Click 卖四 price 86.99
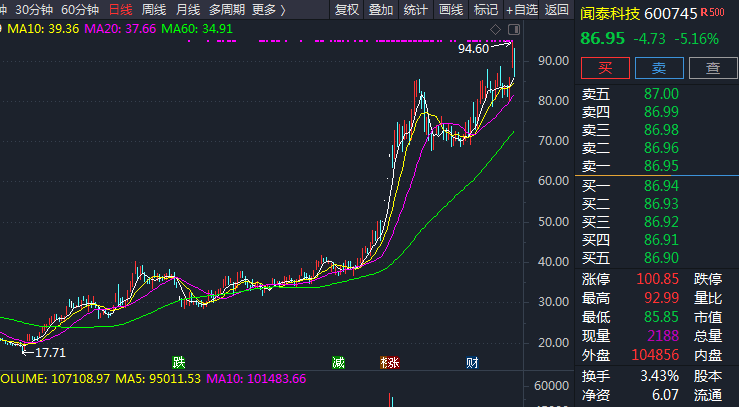The height and width of the screenshot is (407, 739). click(661, 112)
